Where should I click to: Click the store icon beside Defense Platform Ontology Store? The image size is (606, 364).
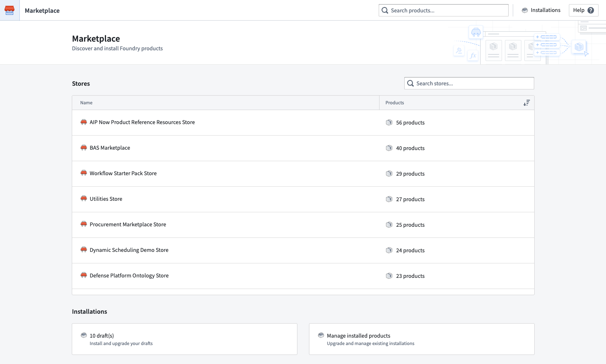(84, 275)
